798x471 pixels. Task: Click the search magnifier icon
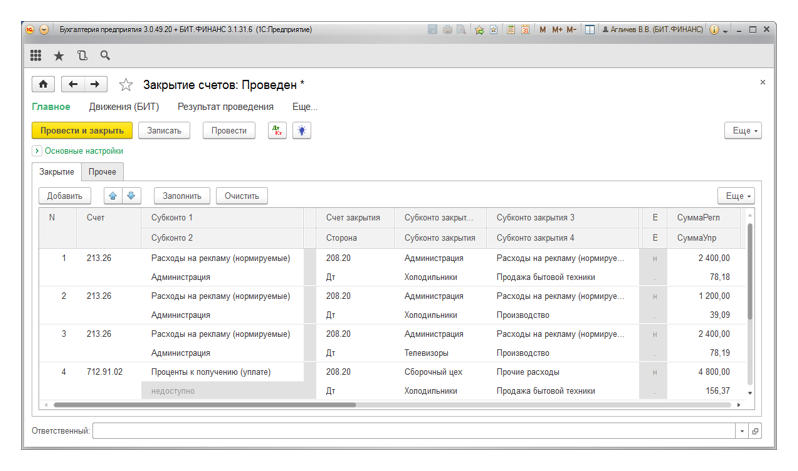(105, 56)
